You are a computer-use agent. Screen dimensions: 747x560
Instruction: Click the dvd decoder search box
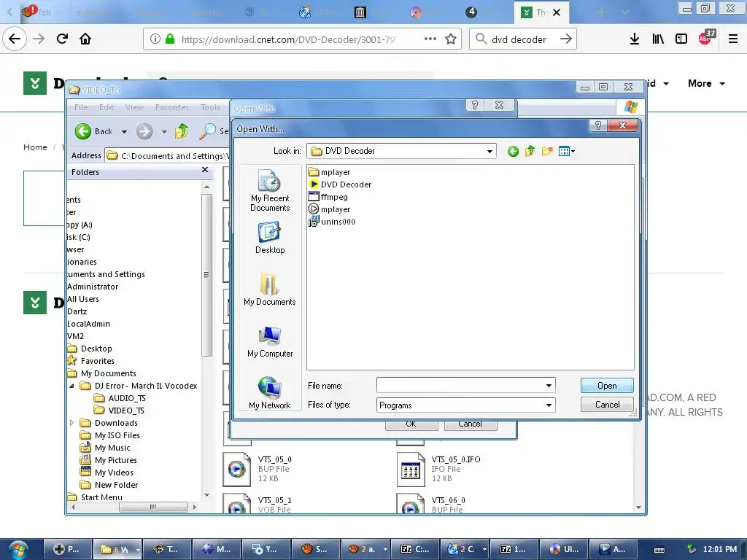coord(522,39)
